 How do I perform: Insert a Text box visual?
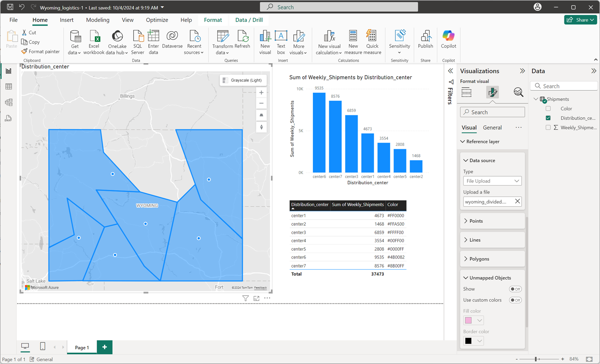click(281, 42)
